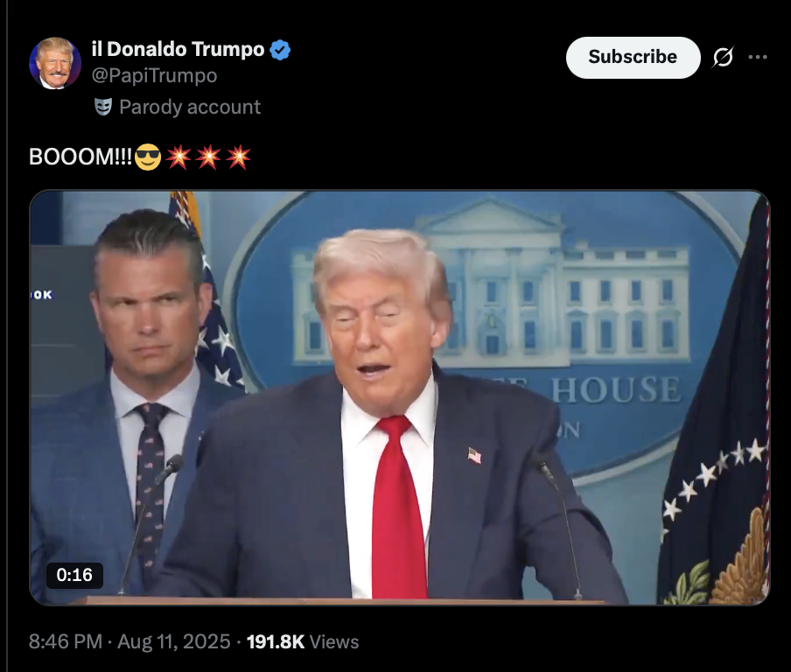Play the embedded press briefing video
791x672 pixels.
tap(400, 397)
